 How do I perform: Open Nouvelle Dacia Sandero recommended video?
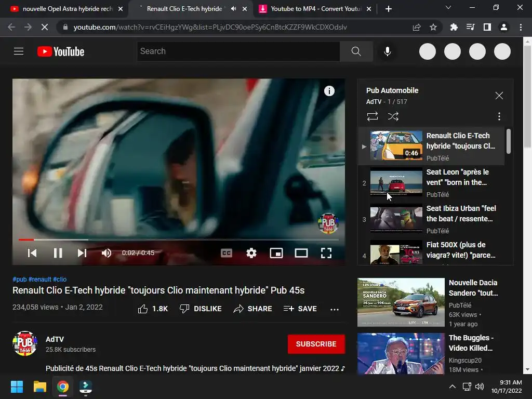[x=430, y=302]
